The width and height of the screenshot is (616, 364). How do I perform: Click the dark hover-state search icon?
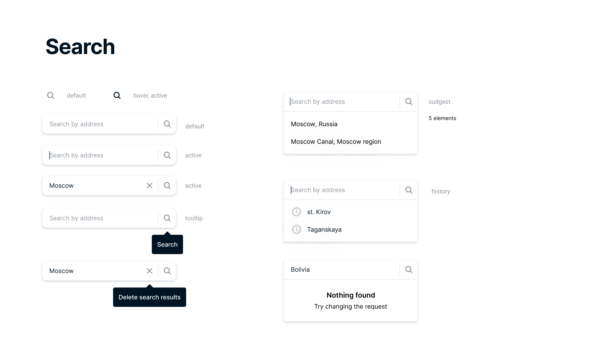pyautogui.click(x=117, y=95)
